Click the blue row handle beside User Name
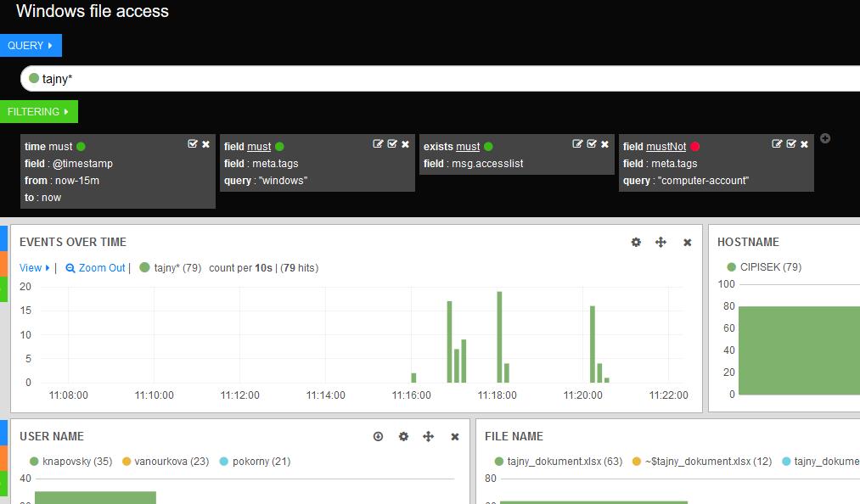Viewport: 860px width, 504px height. pyautogui.click(x=4, y=433)
